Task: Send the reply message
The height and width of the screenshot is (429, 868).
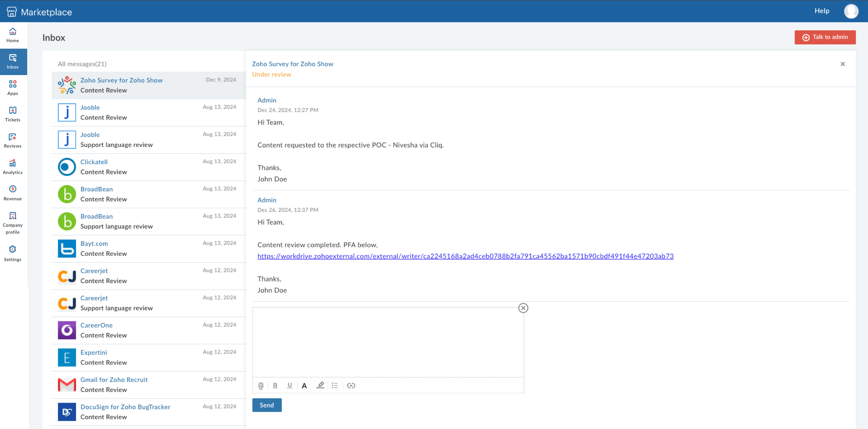Action: 267,405
